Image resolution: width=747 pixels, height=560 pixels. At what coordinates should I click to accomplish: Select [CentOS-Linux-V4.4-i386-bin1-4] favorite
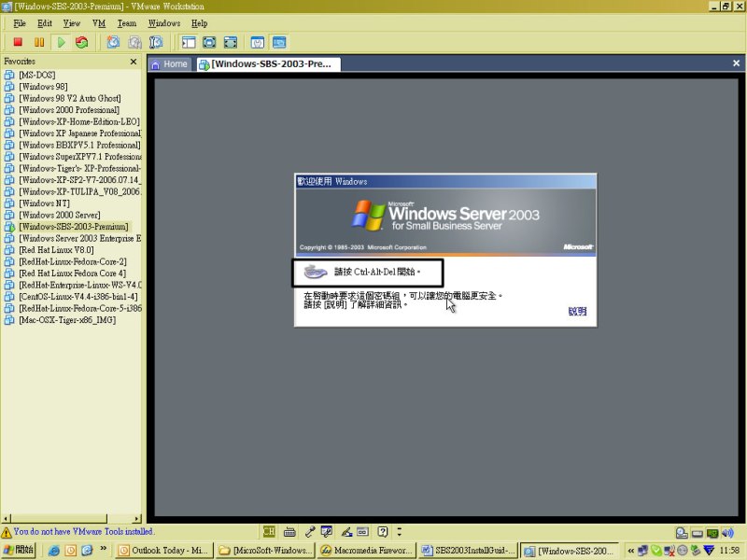[78, 297]
